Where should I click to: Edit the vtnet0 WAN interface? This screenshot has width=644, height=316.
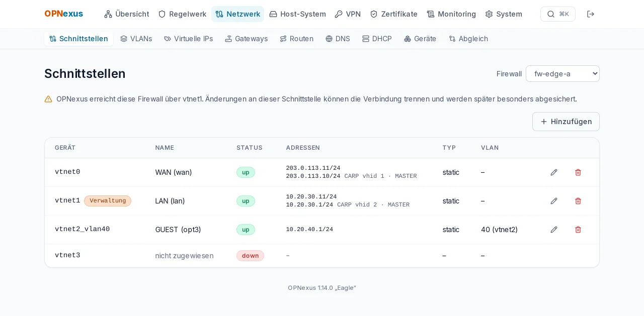point(554,172)
